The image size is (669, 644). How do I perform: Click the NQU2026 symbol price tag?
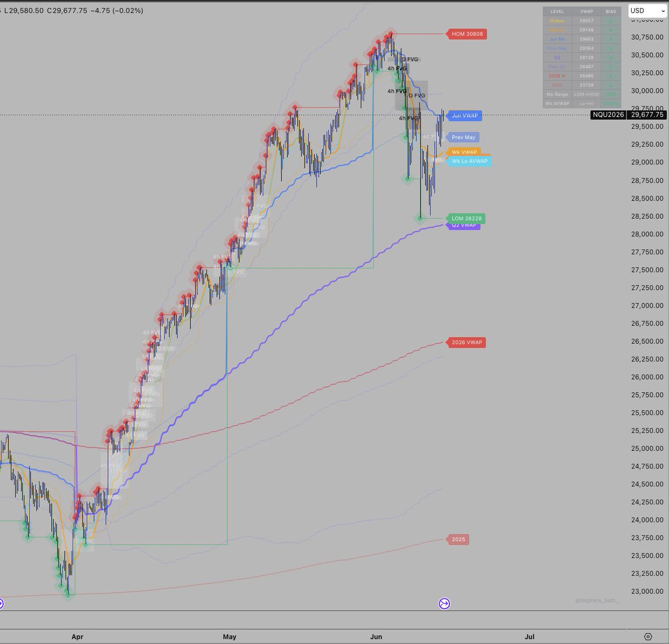[x=609, y=115]
